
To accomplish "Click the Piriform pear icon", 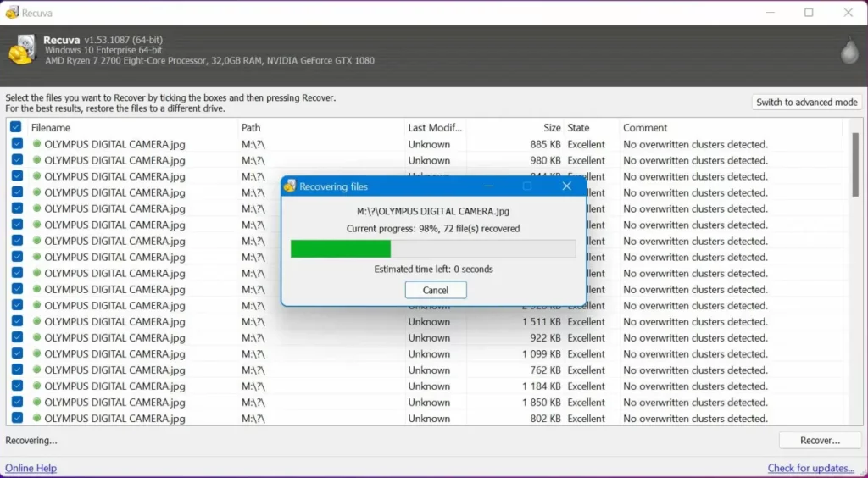I will click(x=849, y=51).
